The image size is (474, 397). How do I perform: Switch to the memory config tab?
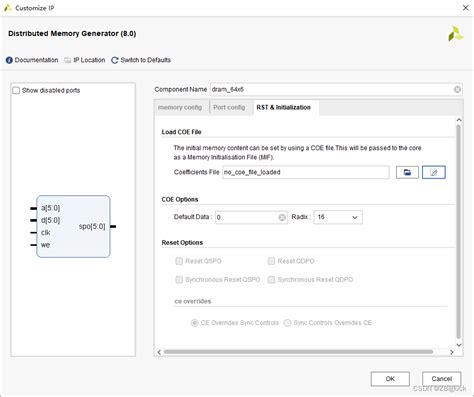180,107
